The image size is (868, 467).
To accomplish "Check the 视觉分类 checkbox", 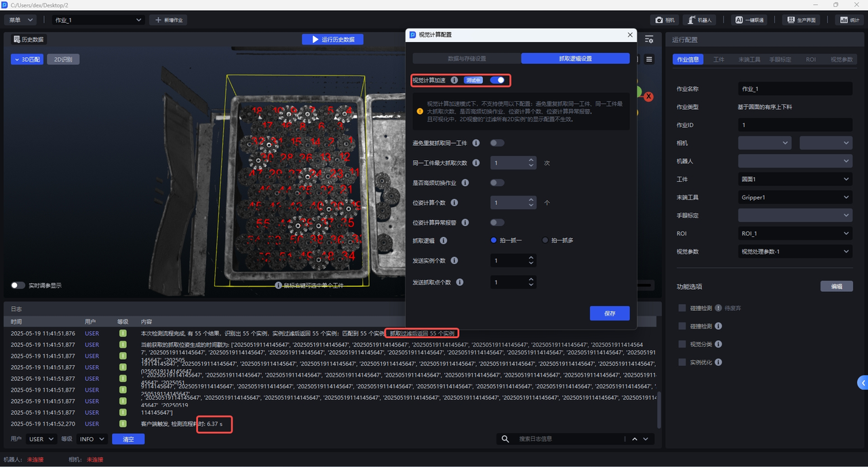I will [682, 344].
